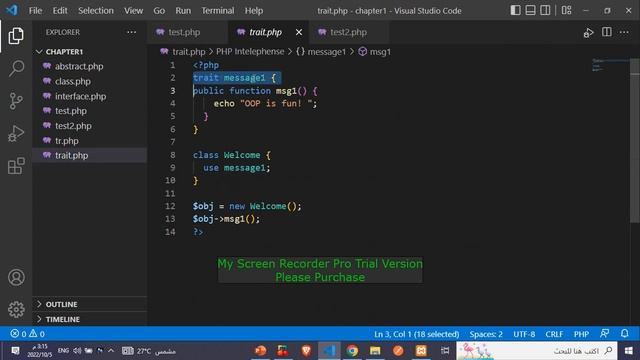Click the Windows taskbar search box
Viewport: 640px width, 360px height.
tap(536, 351)
